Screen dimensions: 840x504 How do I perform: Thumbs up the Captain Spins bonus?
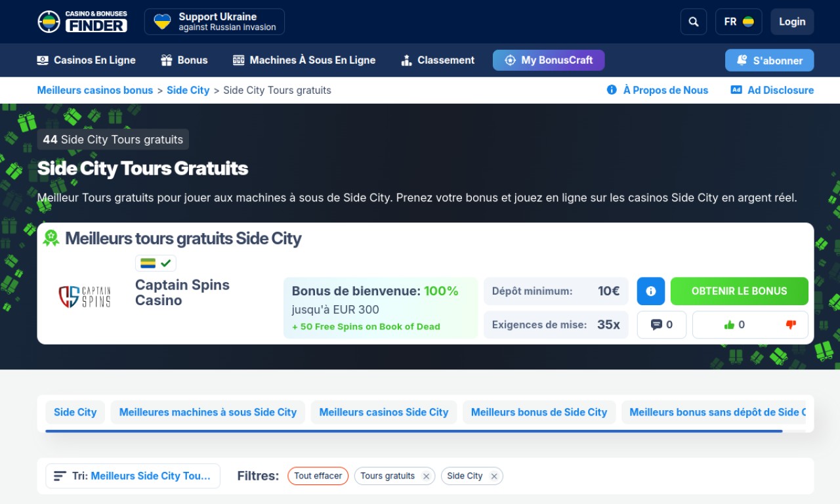tap(734, 325)
